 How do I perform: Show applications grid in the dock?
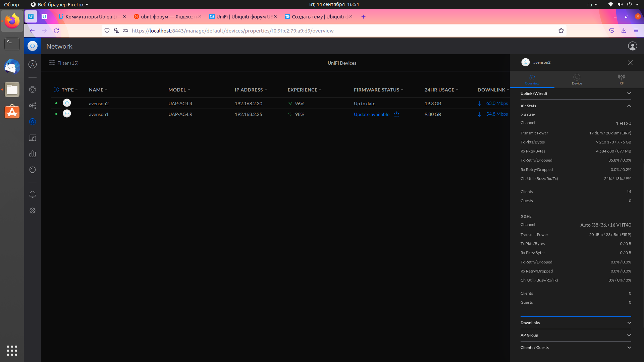12,350
